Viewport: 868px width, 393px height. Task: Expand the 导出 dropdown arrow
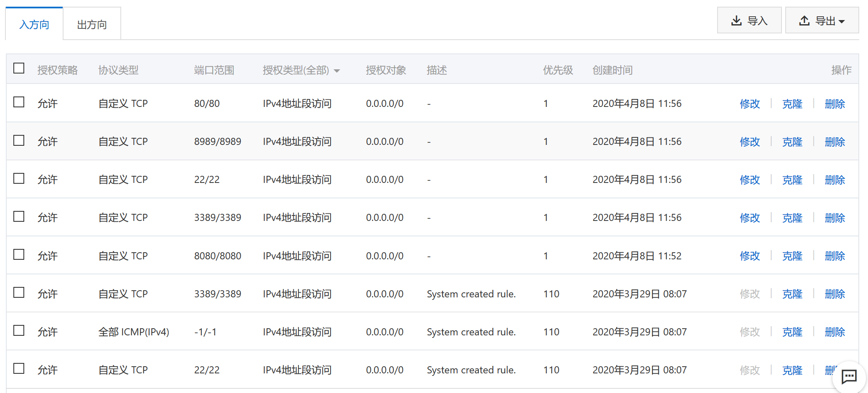(842, 21)
